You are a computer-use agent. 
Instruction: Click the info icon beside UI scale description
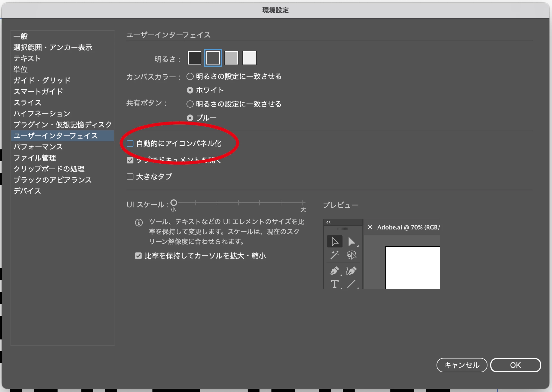click(139, 222)
